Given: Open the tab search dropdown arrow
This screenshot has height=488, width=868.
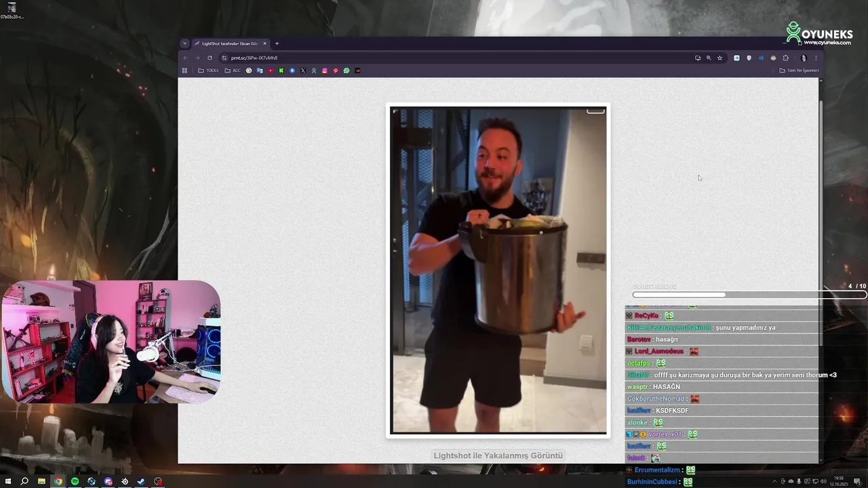Looking at the screenshot, I should 184,43.
